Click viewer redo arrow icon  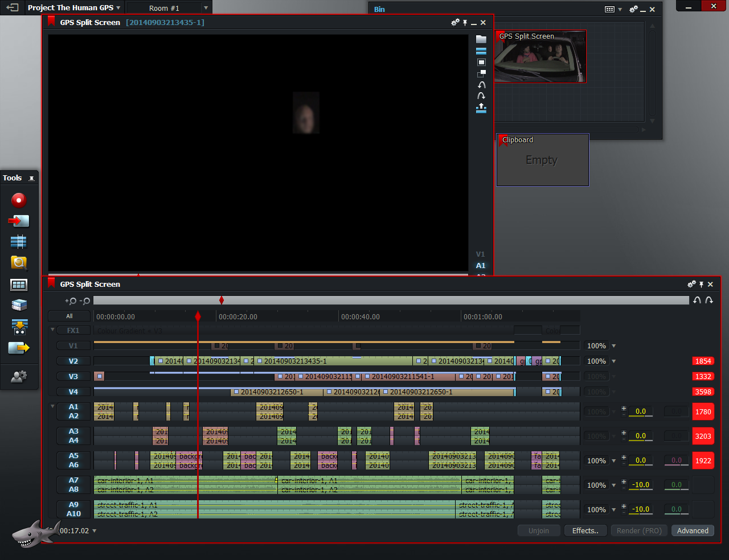(481, 96)
